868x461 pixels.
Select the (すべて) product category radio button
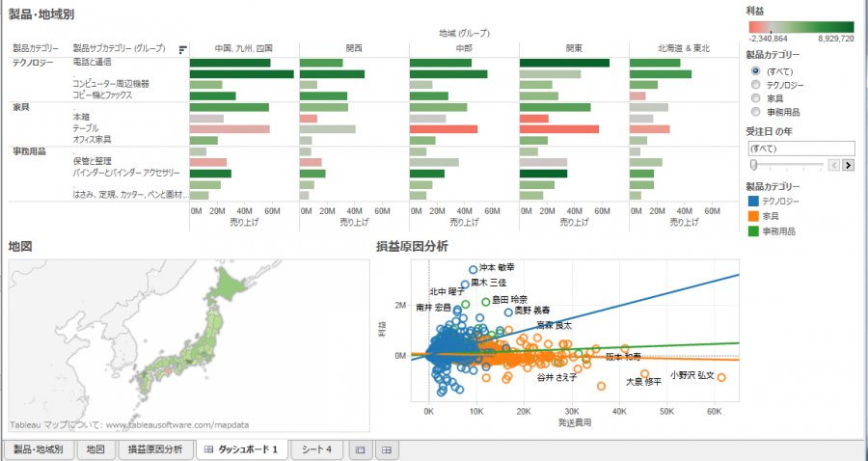pyautogui.click(x=755, y=71)
